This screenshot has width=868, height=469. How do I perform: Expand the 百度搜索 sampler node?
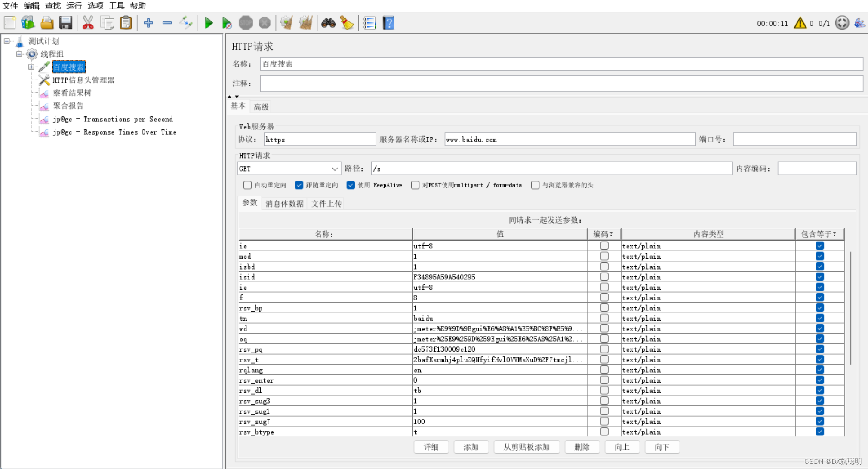(31, 67)
